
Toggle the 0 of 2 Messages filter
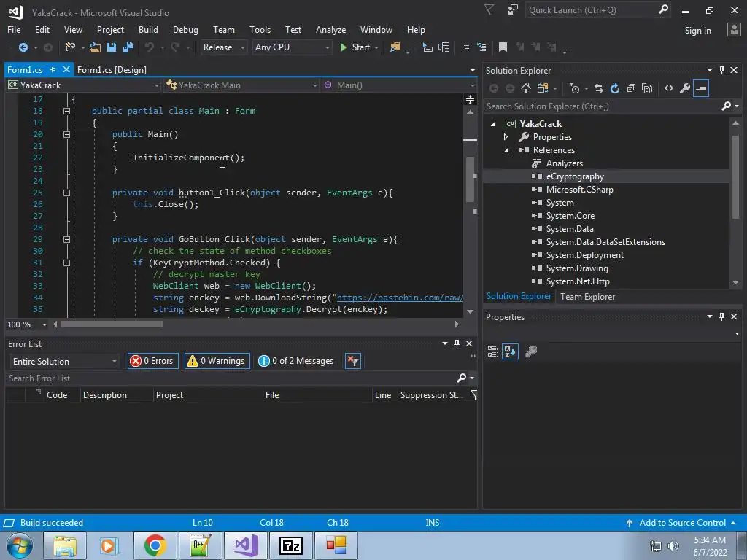coord(295,361)
